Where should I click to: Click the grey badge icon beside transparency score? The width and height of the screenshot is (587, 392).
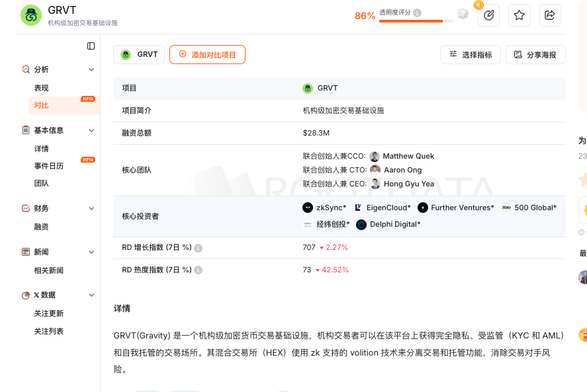463,14
